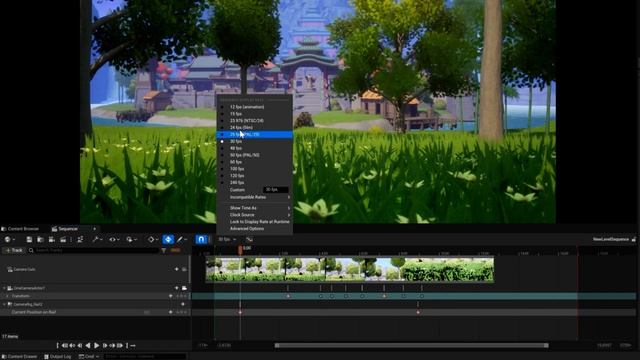Collapse the CameraRig_Rail2 track

pyautogui.click(x=4, y=304)
